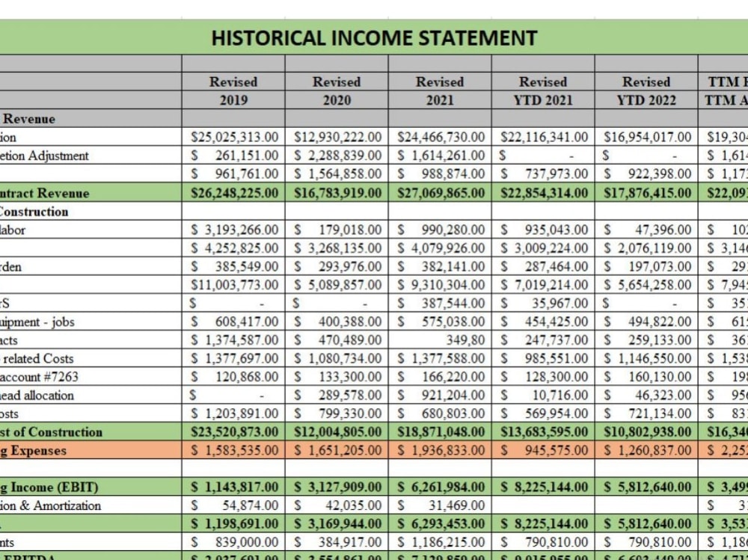Click the $839,000.00 value cell
Screen dimensions: 748x560
tap(233, 542)
